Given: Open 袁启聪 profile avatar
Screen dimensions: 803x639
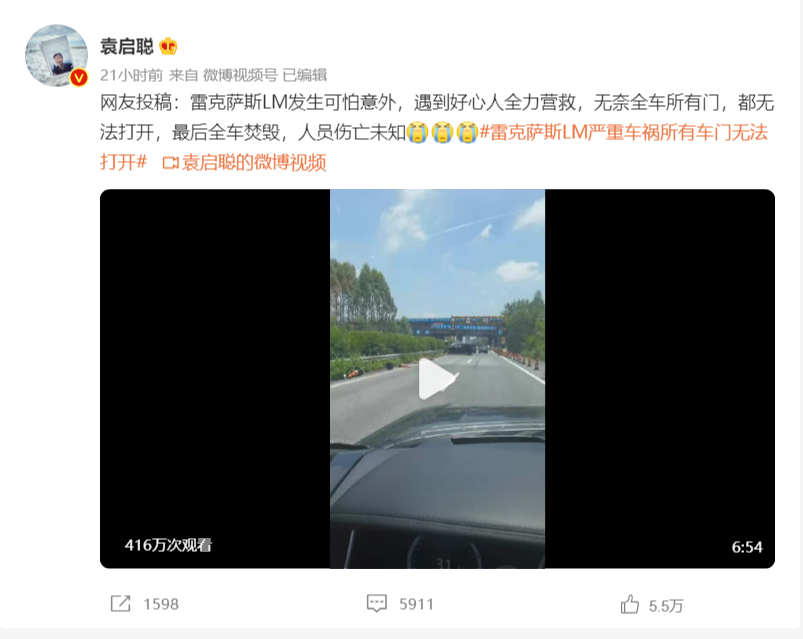Looking at the screenshot, I should coord(56,55).
